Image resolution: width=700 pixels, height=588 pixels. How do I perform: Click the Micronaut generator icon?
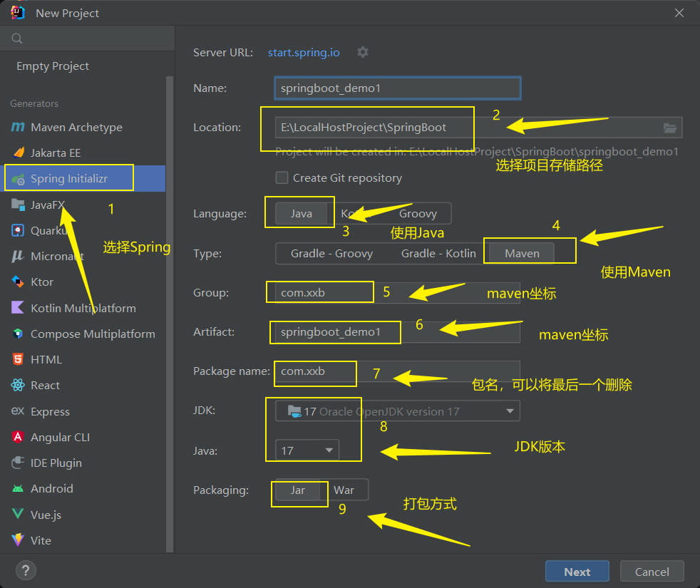(x=17, y=257)
